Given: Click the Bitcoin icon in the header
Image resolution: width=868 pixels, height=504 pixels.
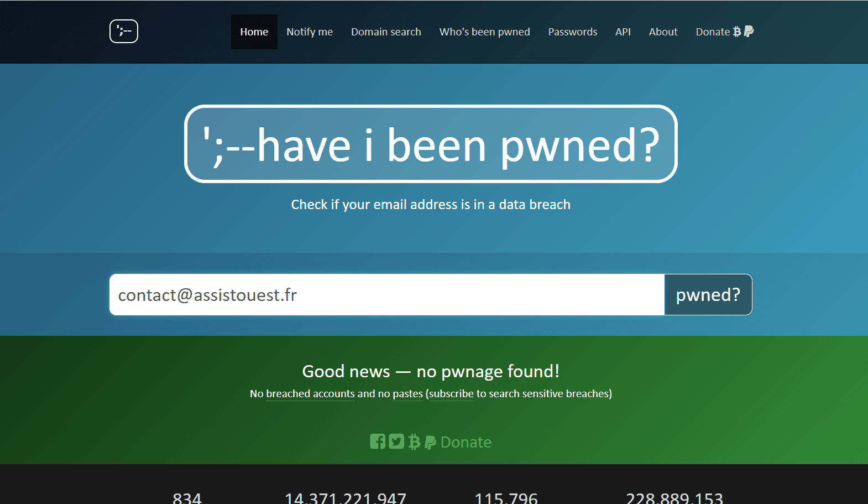Looking at the screenshot, I should point(737,32).
